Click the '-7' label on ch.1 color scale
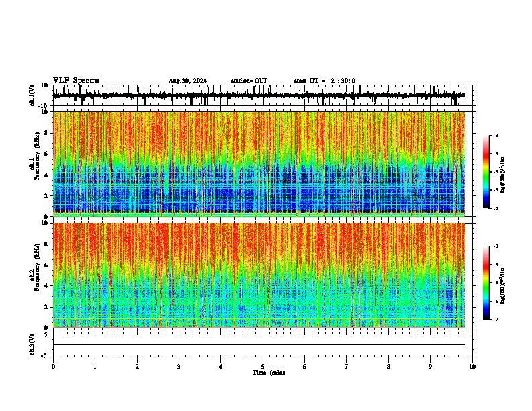This screenshot has height=411, width=532. click(495, 209)
